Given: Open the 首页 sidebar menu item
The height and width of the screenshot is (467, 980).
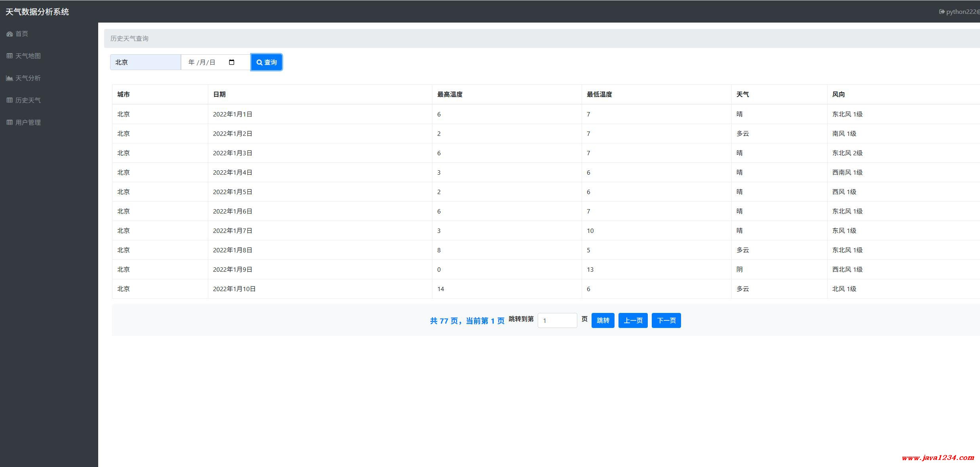Looking at the screenshot, I should 22,34.
